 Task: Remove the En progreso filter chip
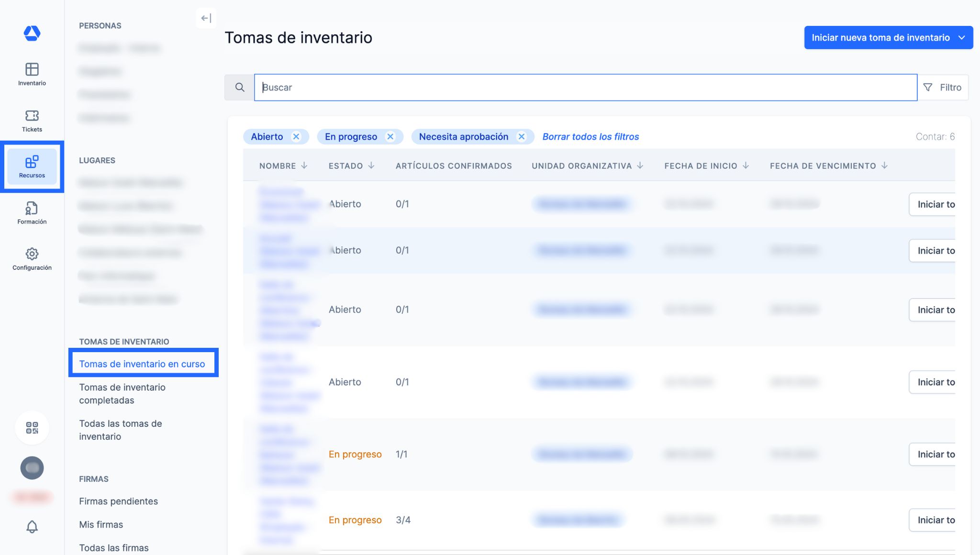[x=390, y=137]
